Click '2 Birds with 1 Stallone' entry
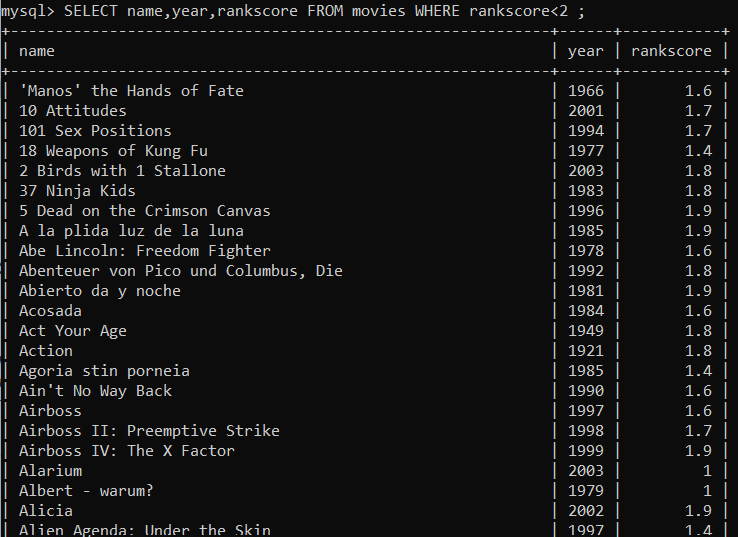The width and height of the screenshot is (738, 537). click(122, 170)
